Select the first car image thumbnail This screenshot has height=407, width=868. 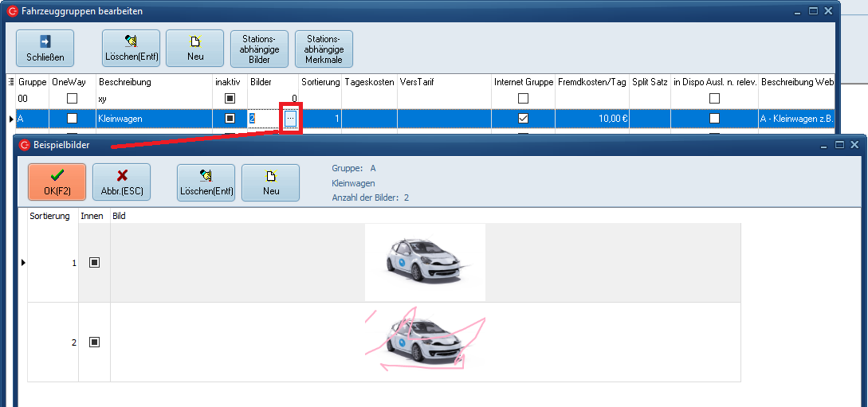(x=425, y=262)
